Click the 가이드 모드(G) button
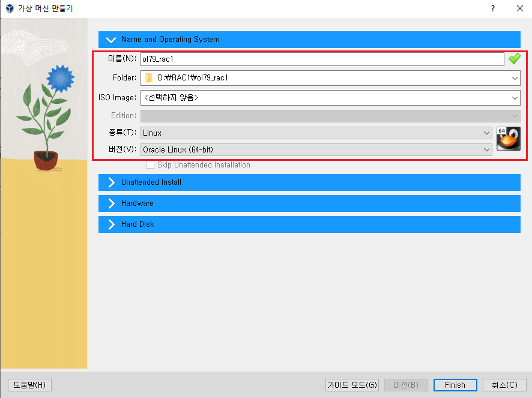 [352, 385]
